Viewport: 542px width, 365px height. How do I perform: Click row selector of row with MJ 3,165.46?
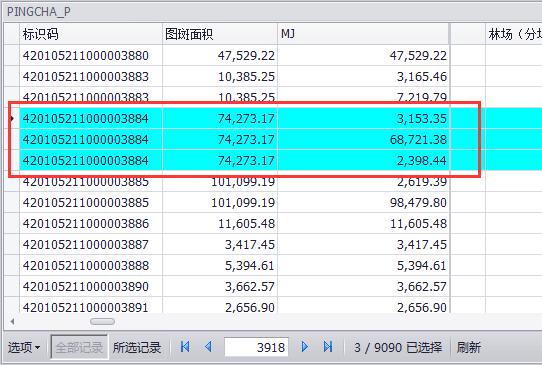12,77
